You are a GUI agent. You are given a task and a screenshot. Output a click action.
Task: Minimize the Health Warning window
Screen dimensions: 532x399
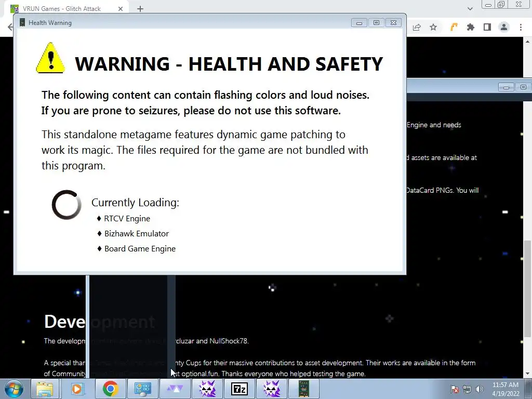[x=359, y=23]
